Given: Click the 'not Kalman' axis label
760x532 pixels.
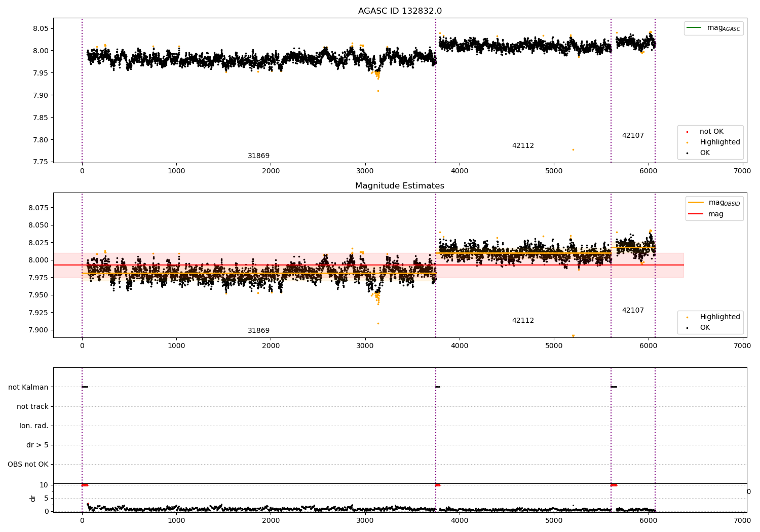Looking at the screenshot, I should click(28, 388).
